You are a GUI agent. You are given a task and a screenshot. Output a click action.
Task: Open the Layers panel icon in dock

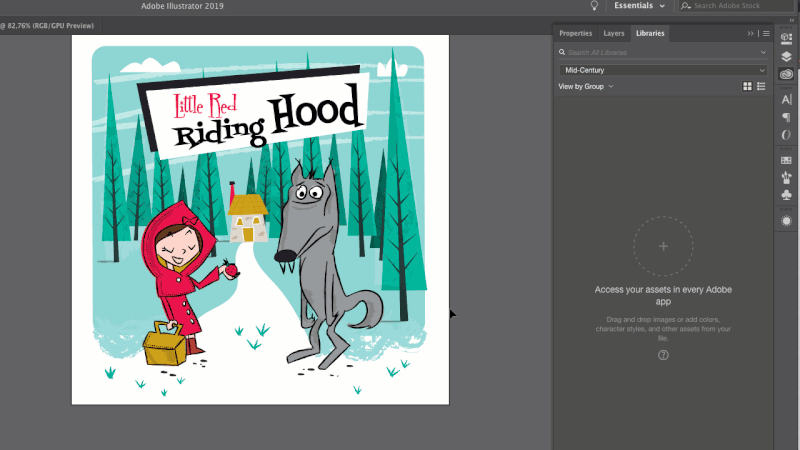(x=786, y=56)
